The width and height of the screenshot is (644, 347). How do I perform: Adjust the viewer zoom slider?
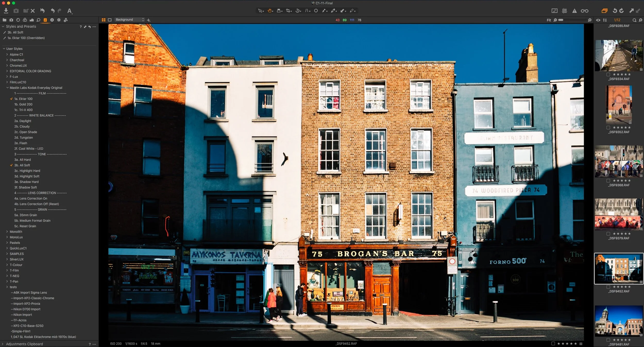(x=572, y=20)
